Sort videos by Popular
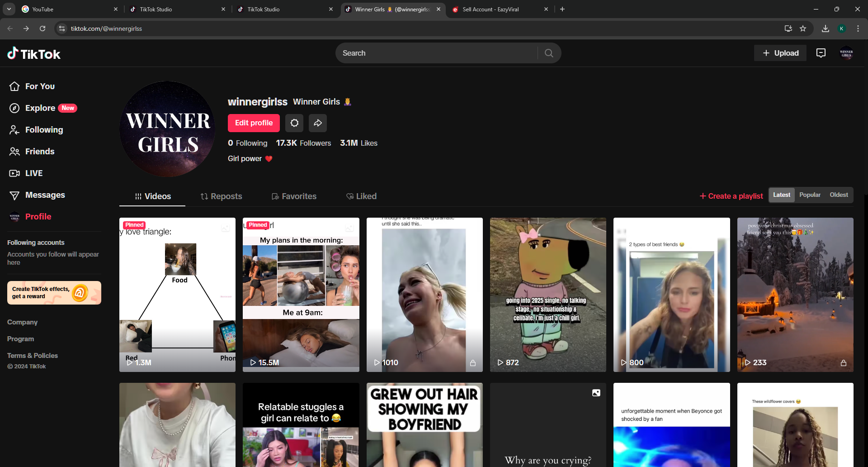868x467 pixels. (810, 195)
